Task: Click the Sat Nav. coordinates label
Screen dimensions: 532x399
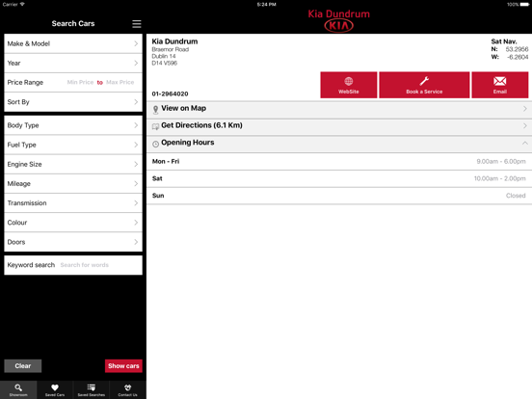Action: 504,41
